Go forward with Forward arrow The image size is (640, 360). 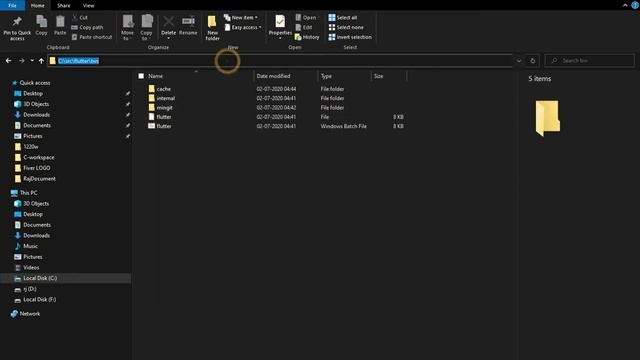click(22, 61)
